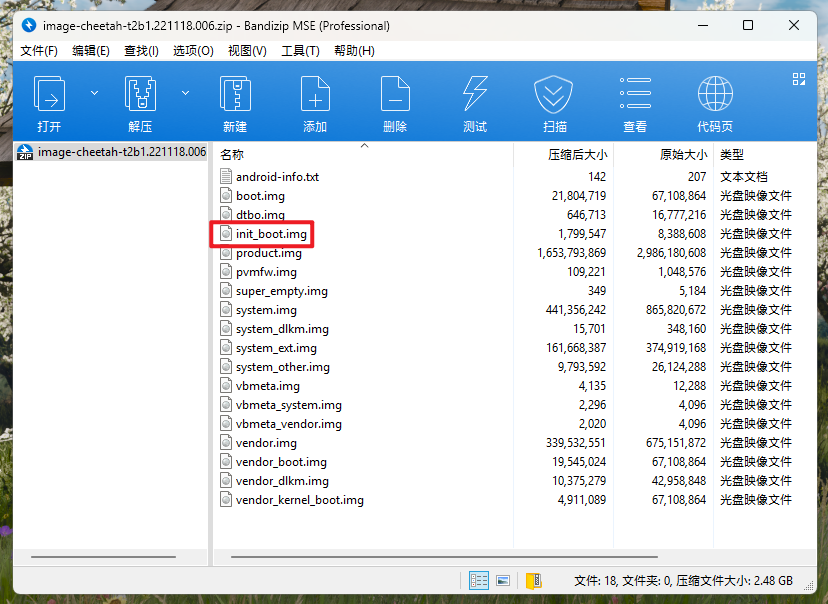Click the Bandizip app icon in title bar
The height and width of the screenshot is (604, 828).
pos(29,25)
